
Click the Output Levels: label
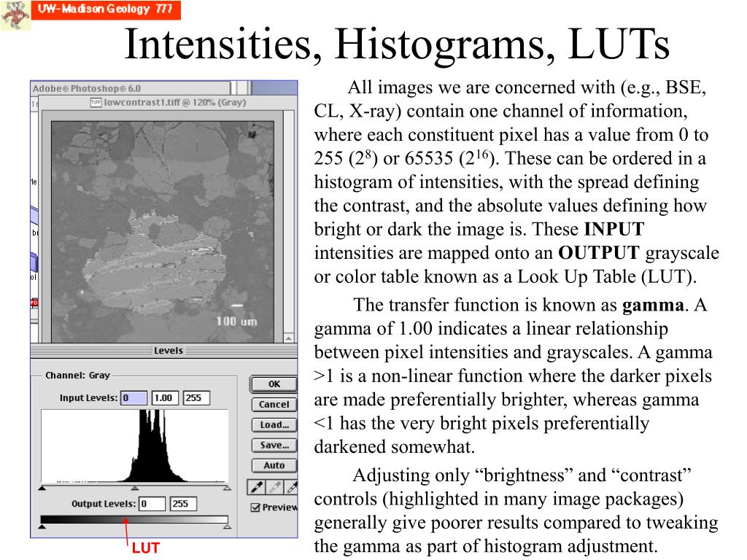[104, 504]
